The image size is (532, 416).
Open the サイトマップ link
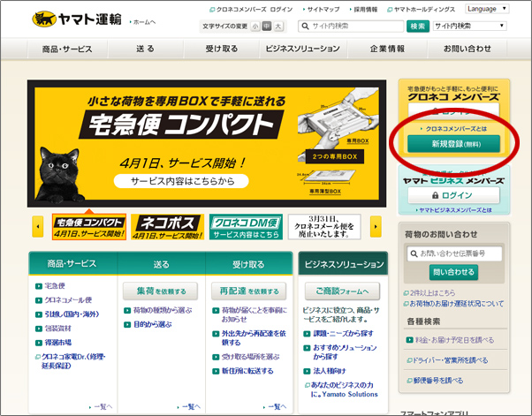click(322, 10)
